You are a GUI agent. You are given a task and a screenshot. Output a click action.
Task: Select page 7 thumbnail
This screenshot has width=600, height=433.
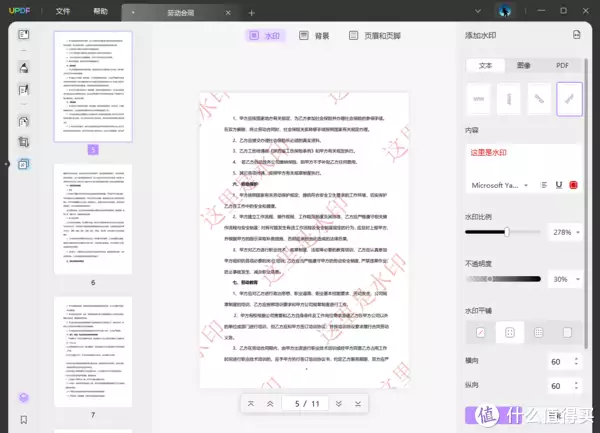[x=93, y=352]
